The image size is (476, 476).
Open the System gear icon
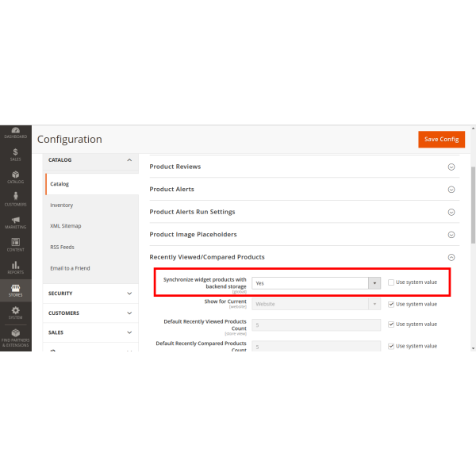pyautogui.click(x=15, y=313)
